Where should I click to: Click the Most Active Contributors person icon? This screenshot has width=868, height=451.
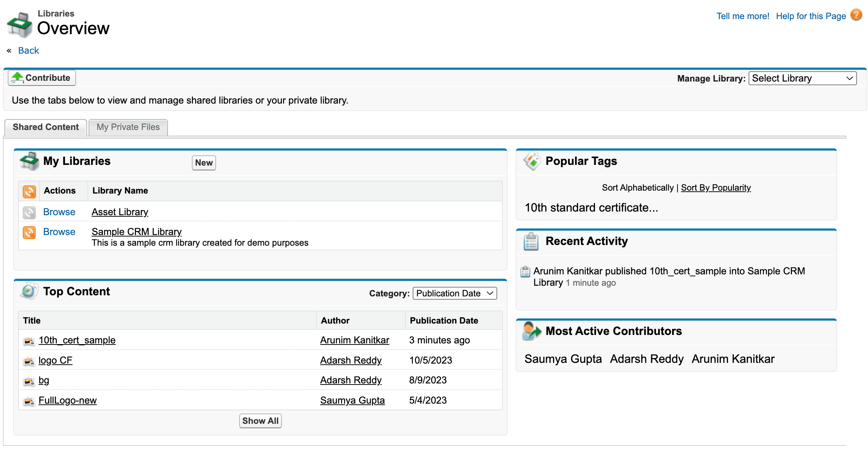531,331
